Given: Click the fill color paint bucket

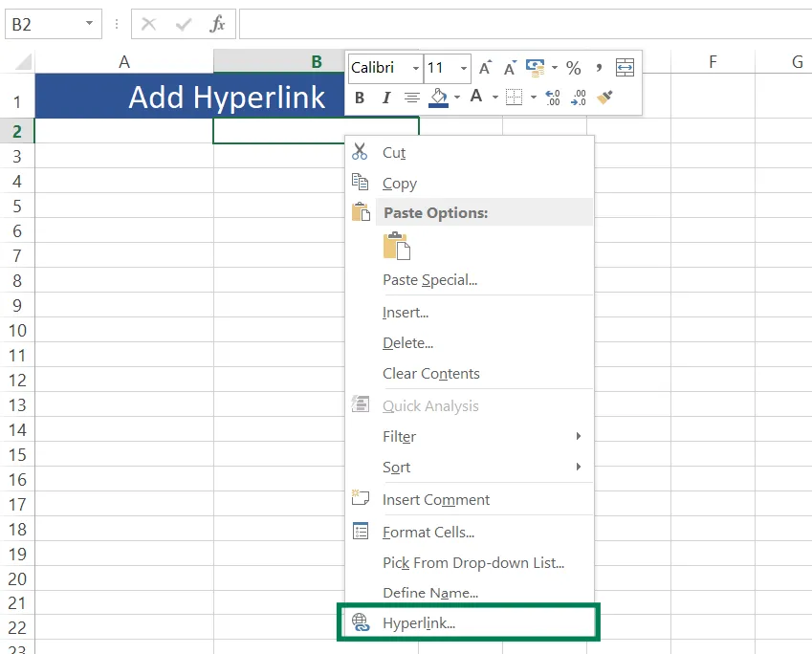Looking at the screenshot, I should point(439,97).
